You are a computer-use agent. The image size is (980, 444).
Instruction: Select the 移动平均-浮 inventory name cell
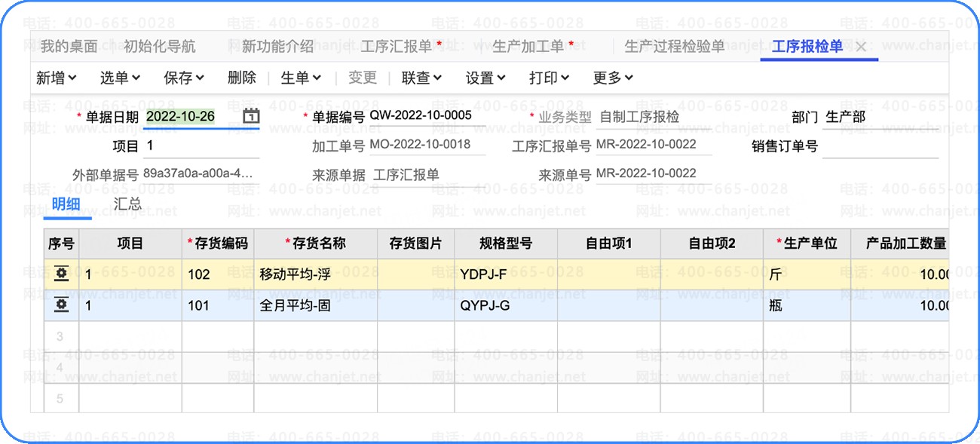(x=316, y=274)
